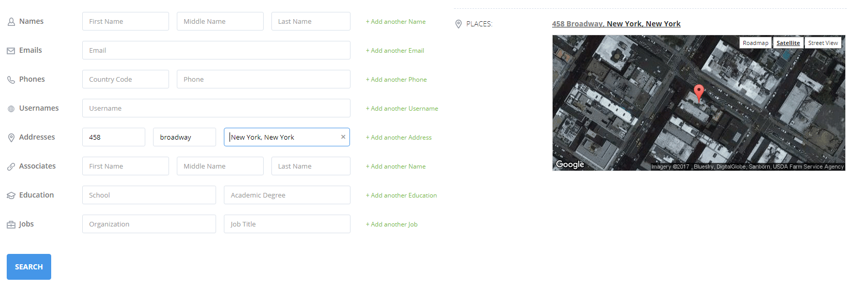This screenshot has width=868, height=287.
Task: Click into the Email field
Action: coord(216,50)
